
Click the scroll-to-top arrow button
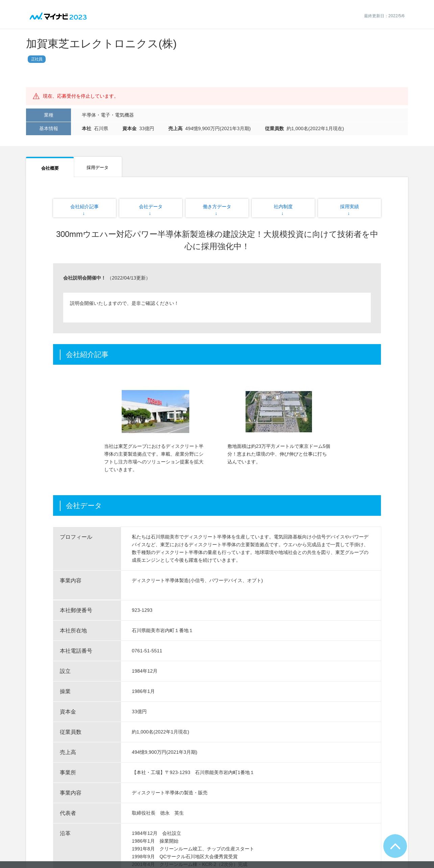pos(395,846)
